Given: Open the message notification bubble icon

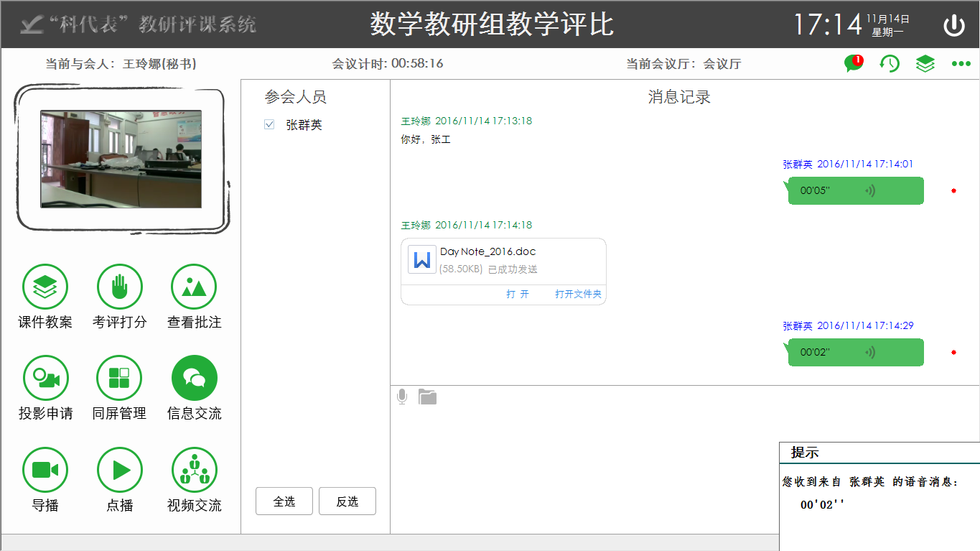Looking at the screenshot, I should click(853, 63).
